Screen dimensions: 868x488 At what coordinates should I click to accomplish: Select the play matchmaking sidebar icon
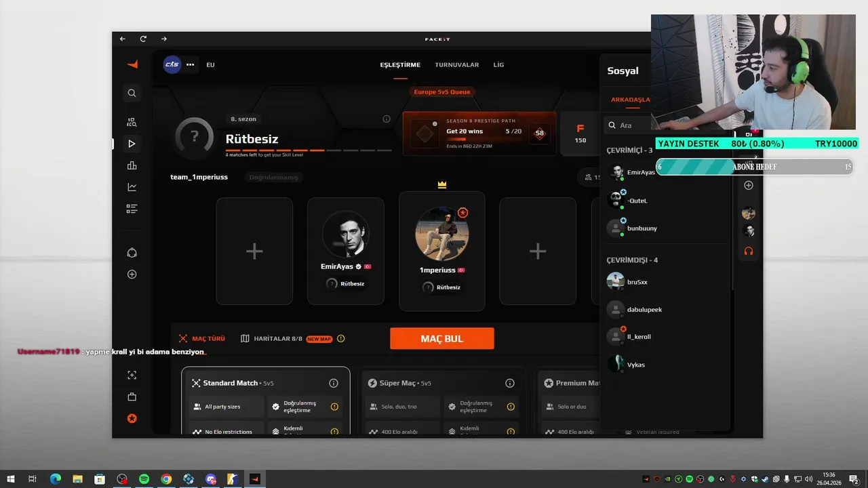132,144
